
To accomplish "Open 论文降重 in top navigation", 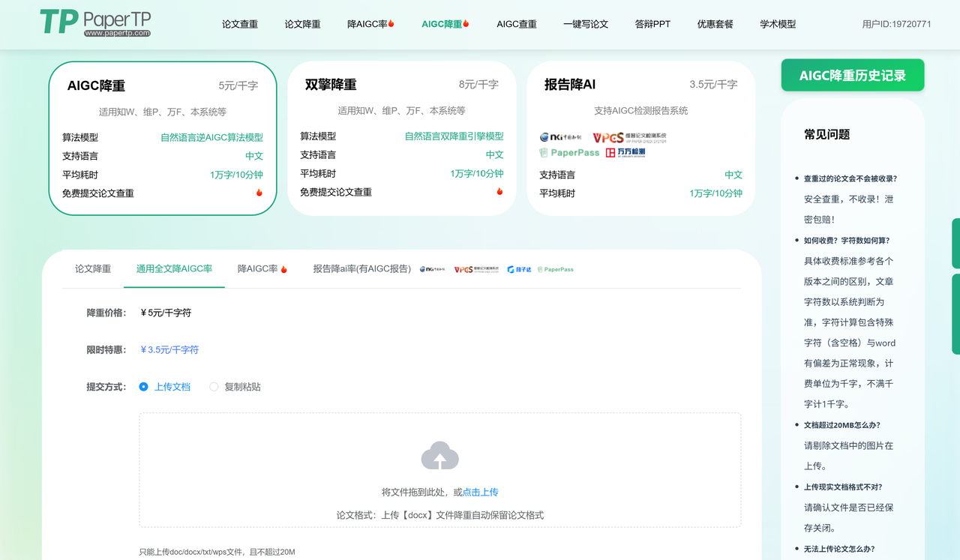I will click(x=302, y=24).
